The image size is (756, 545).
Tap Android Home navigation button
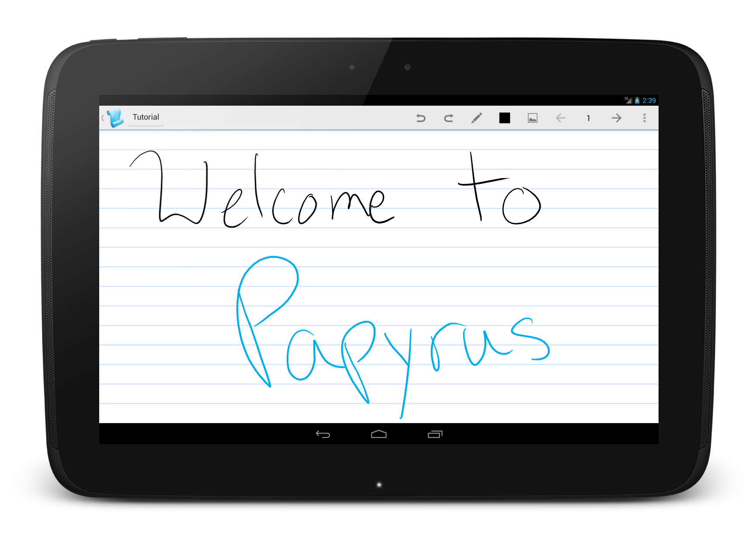click(379, 434)
